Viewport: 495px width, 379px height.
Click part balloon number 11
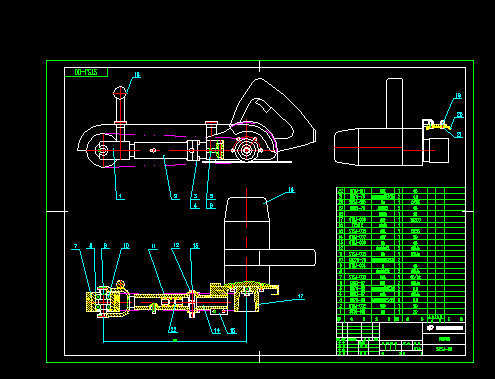point(153,246)
